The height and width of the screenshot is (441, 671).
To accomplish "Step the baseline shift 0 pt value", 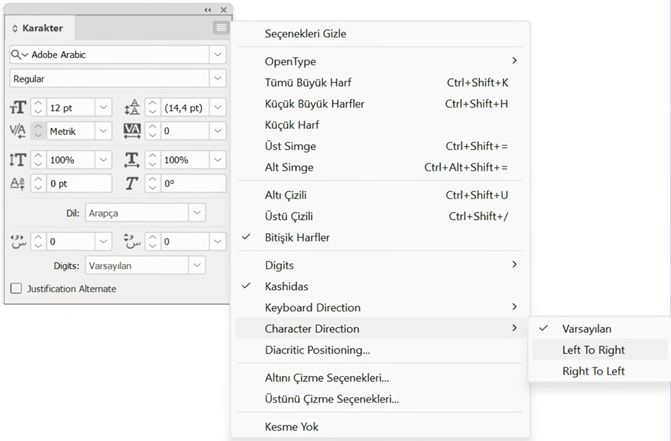I will [x=38, y=184].
